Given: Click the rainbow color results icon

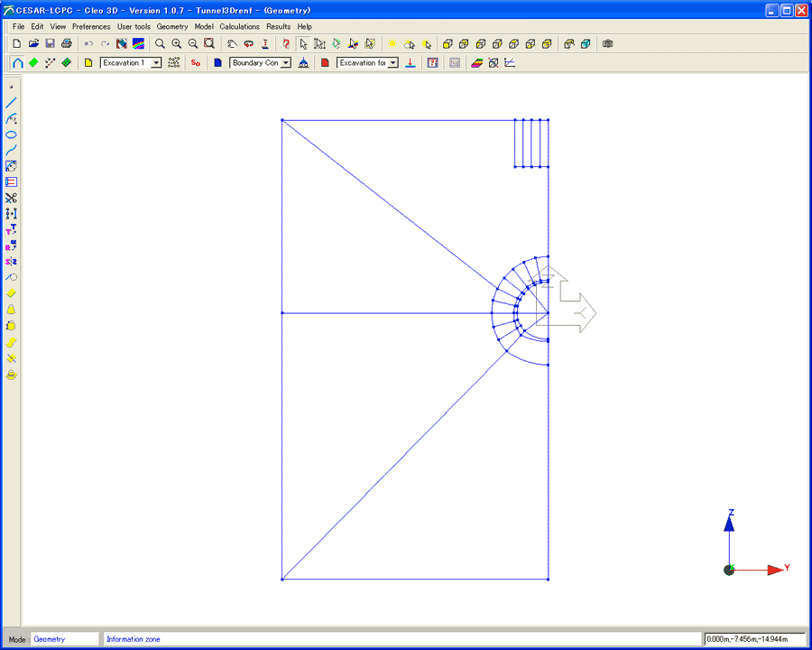Looking at the screenshot, I should [138, 43].
